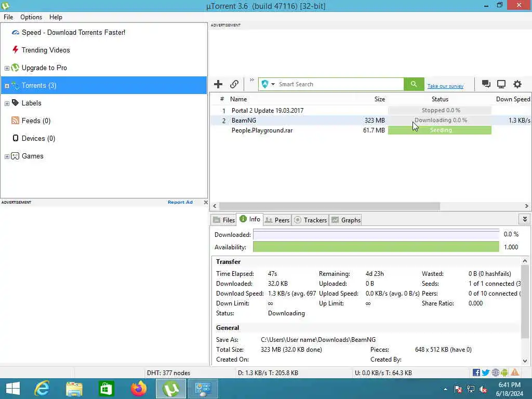Click the Games controller icon
The width and height of the screenshot is (532, 399).
[x=15, y=156]
